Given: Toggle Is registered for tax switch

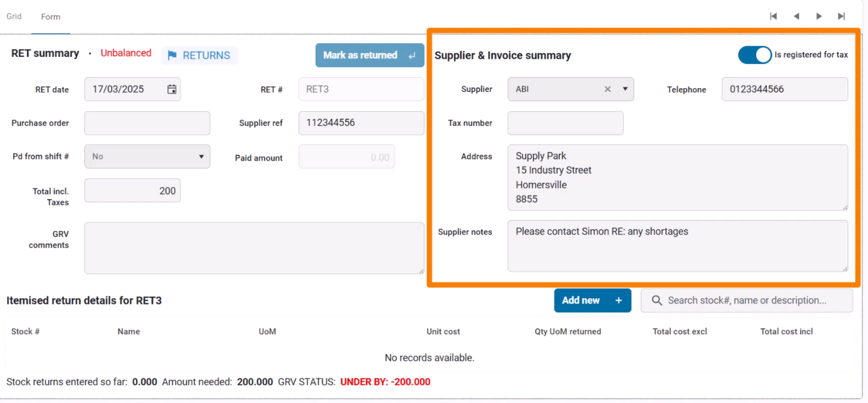Looking at the screenshot, I should (754, 55).
